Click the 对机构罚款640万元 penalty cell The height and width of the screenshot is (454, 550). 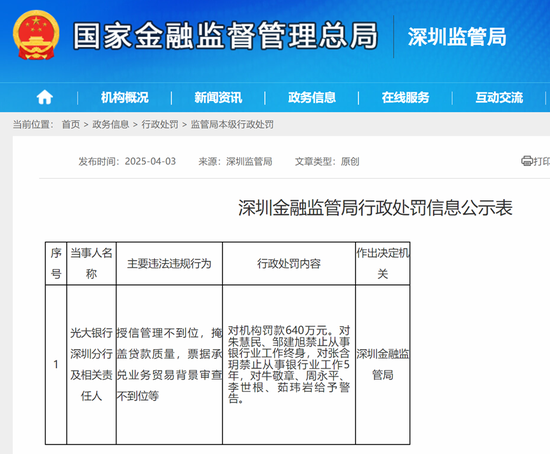pos(289,365)
